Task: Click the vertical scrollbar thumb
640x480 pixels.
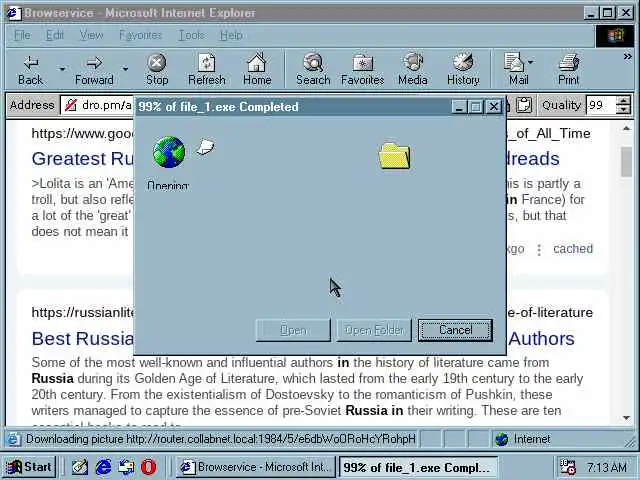Action: click(627, 162)
